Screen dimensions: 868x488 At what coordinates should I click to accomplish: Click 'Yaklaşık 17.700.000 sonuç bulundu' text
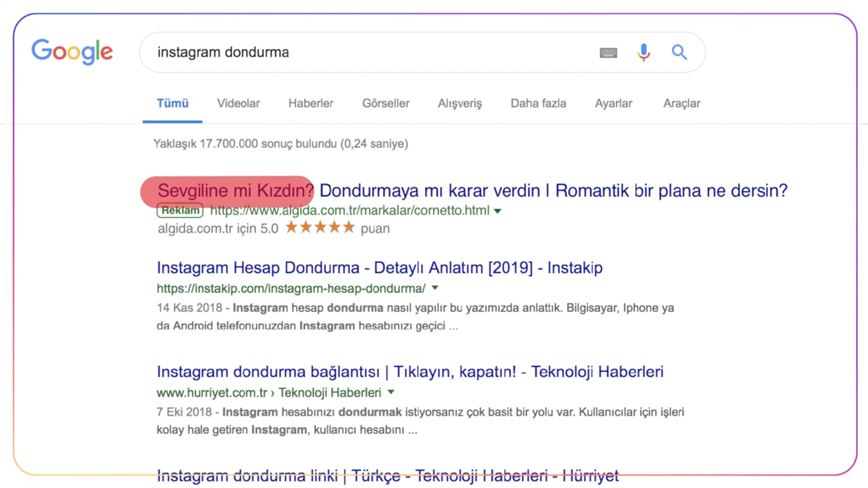tap(281, 144)
